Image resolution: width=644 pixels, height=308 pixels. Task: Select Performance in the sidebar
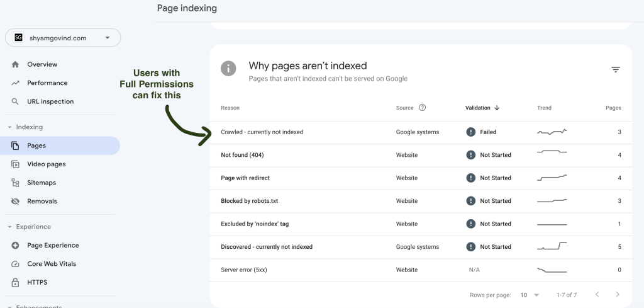coord(47,83)
